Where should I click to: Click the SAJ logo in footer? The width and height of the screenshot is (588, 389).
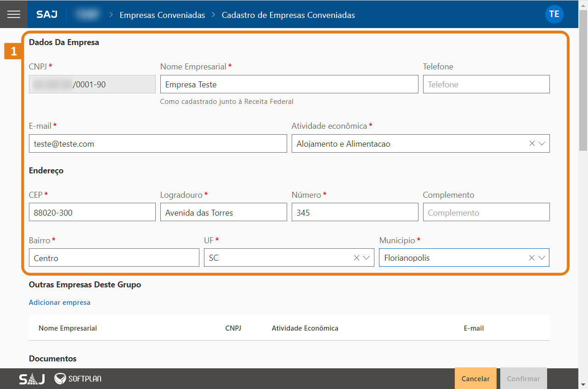(32, 379)
